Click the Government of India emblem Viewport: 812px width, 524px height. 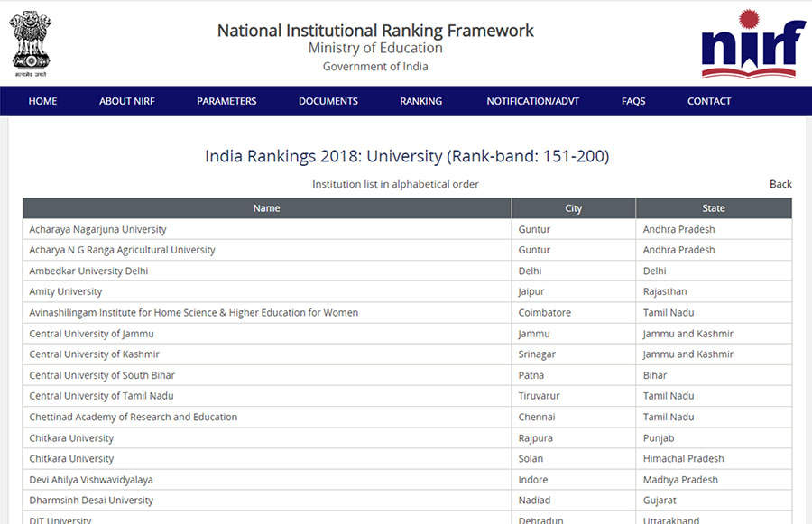point(31,44)
